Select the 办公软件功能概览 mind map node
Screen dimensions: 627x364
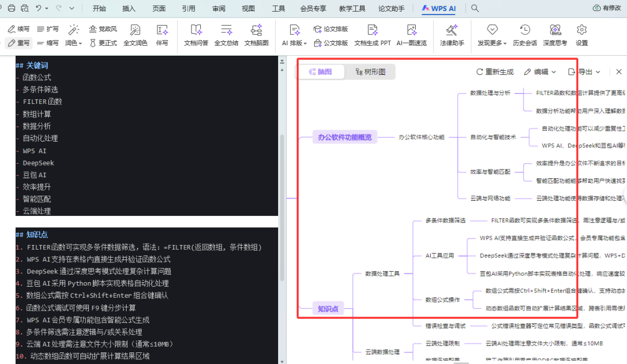coord(344,138)
